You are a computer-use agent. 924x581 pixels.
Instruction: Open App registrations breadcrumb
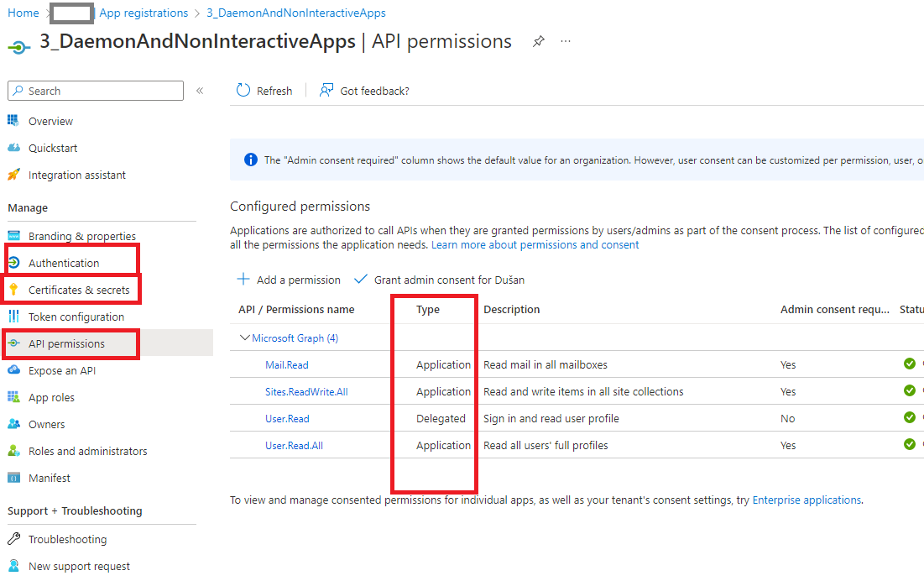point(143,13)
